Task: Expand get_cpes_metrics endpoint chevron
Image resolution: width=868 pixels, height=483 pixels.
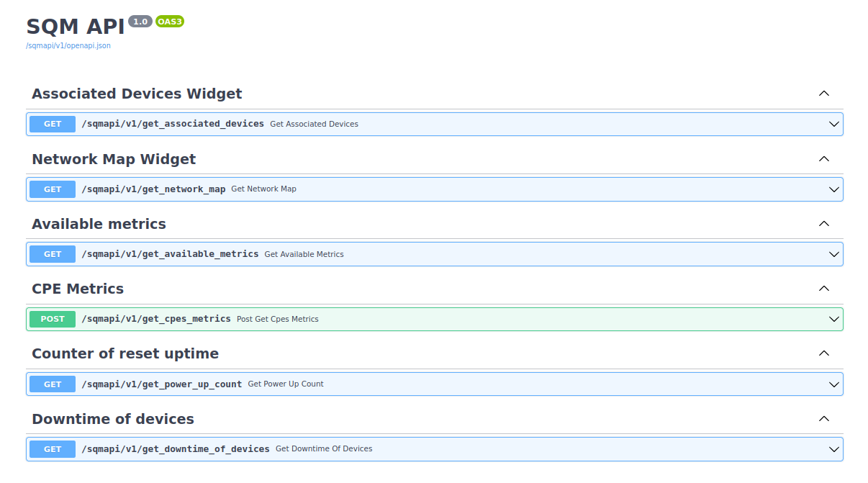Action: (x=833, y=319)
